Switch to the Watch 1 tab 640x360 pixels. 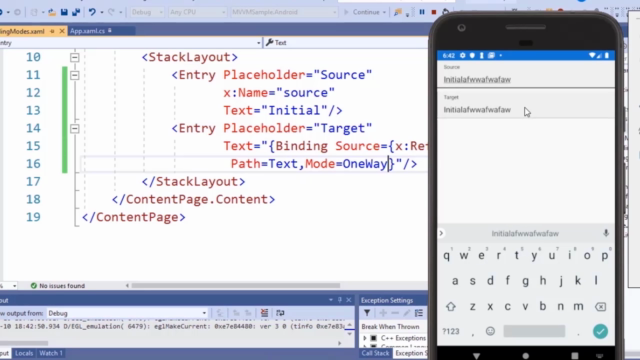click(x=51, y=353)
